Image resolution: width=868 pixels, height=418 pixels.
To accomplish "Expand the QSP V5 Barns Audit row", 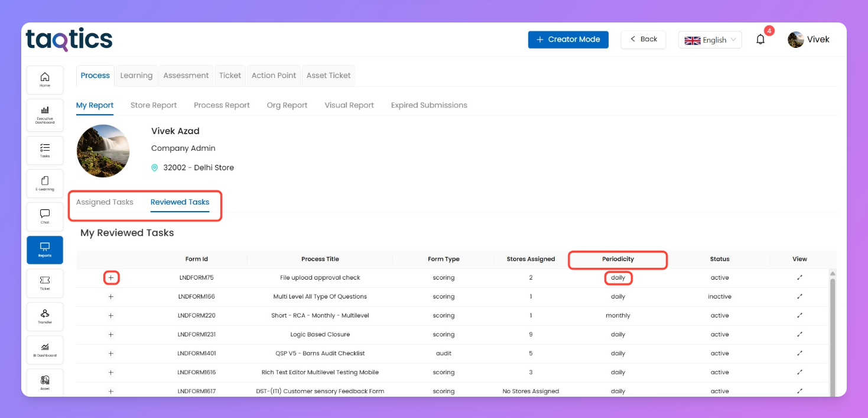I will click(111, 354).
